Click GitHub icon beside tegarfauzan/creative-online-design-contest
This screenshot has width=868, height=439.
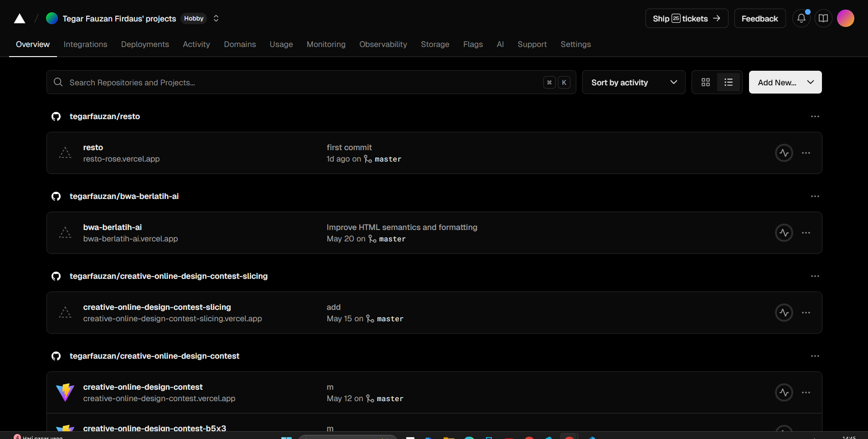tap(56, 356)
